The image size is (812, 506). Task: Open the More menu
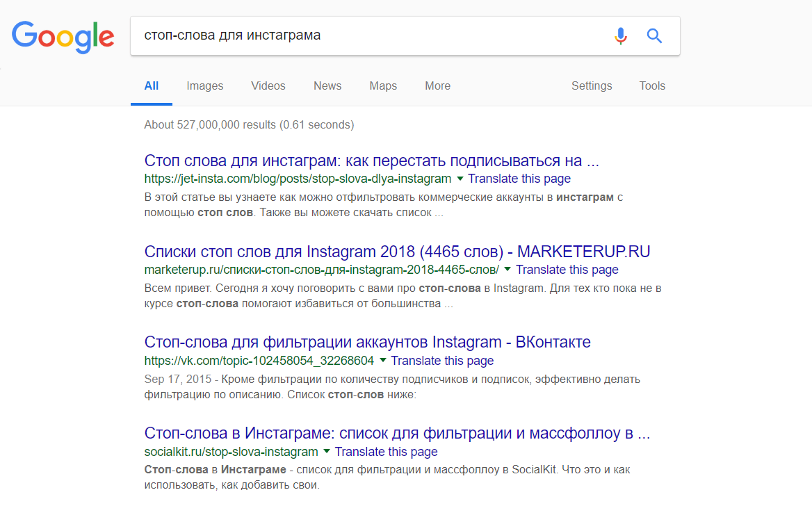(437, 86)
